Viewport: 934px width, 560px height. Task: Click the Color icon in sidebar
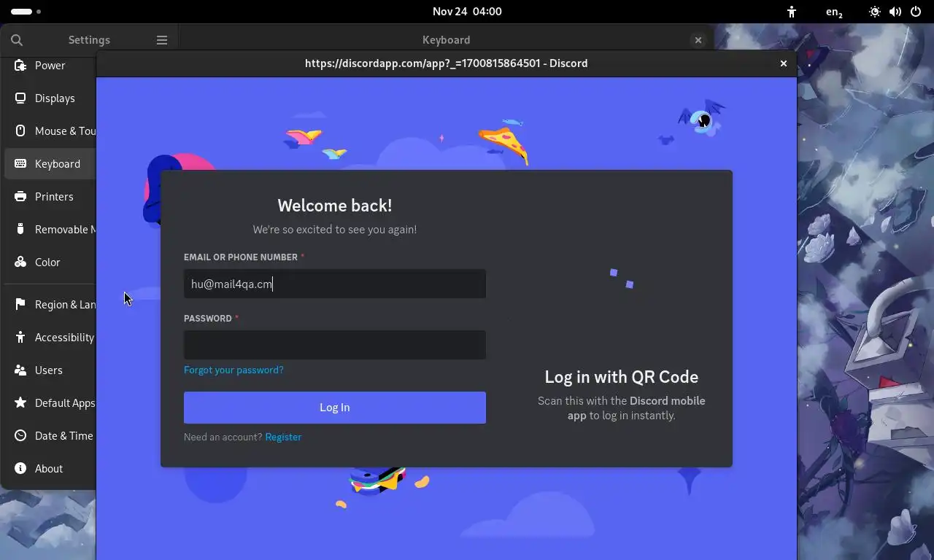[20, 262]
